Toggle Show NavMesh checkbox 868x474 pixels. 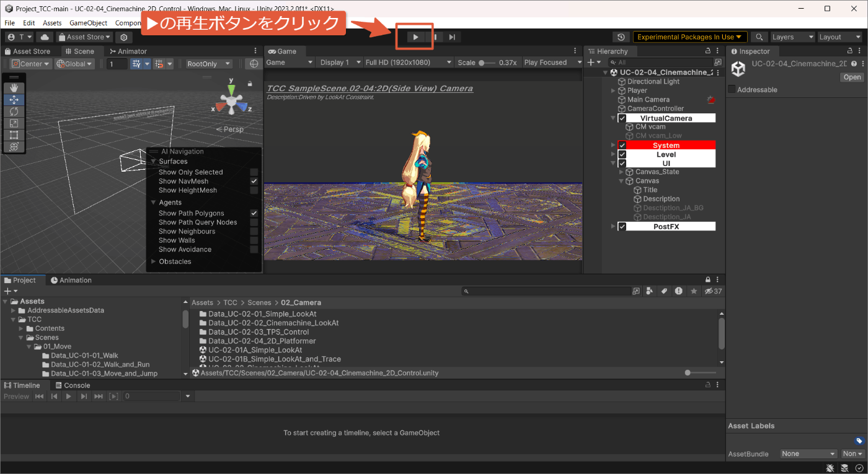pyautogui.click(x=254, y=182)
